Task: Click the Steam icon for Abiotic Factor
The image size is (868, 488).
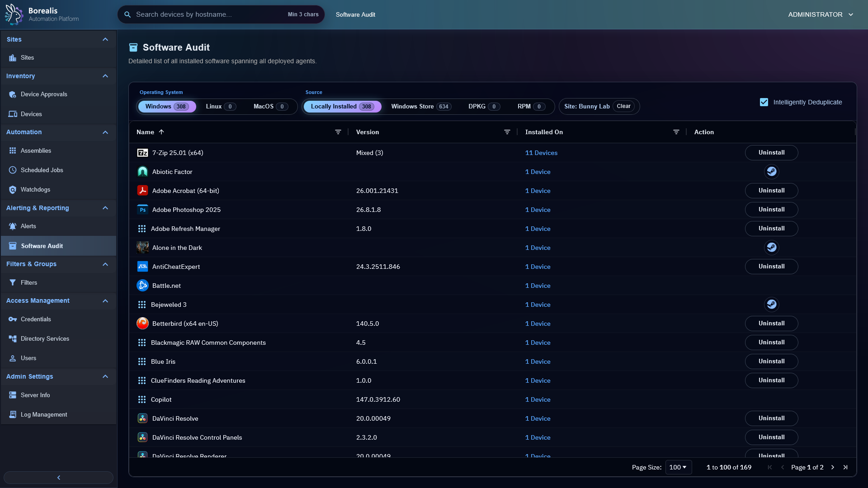Action: point(772,172)
